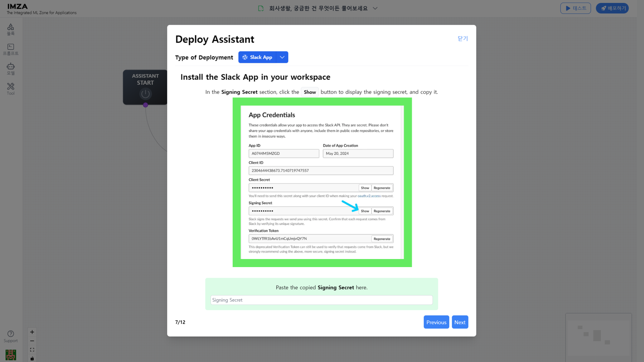Click the pixel-art user avatar
This screenshot has width=644, height=362.
(11, 355)
